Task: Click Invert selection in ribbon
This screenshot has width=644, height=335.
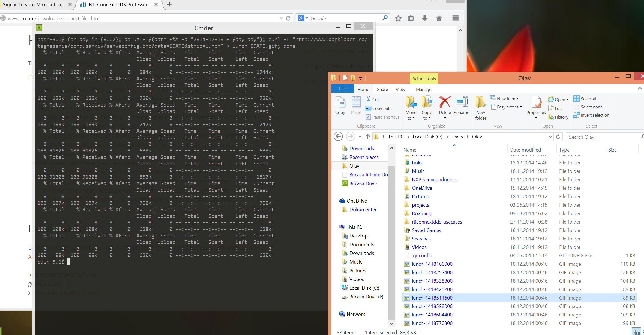Action: pos(591,115)
